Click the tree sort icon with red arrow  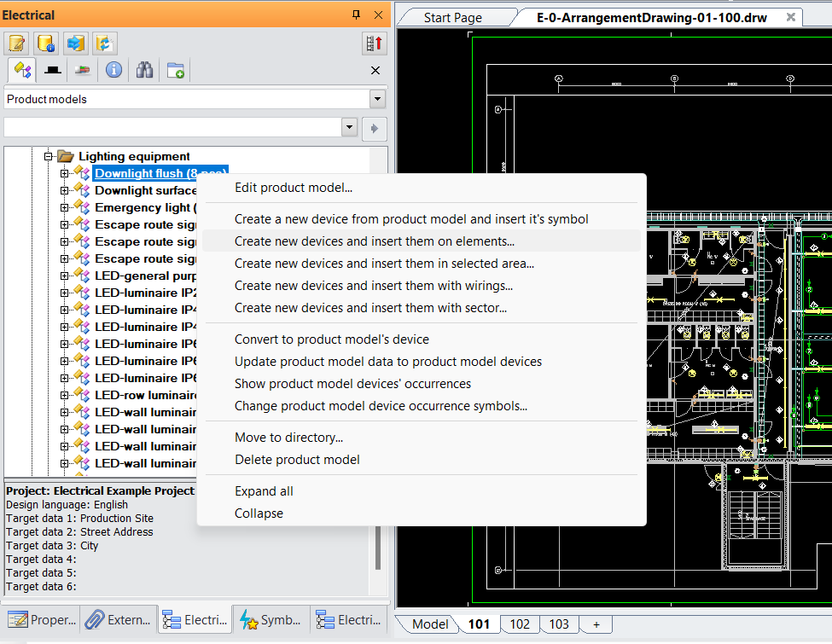[373, 43]
